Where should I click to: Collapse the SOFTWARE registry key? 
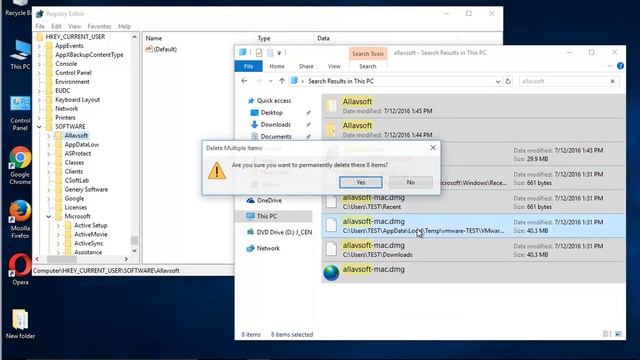40,127
